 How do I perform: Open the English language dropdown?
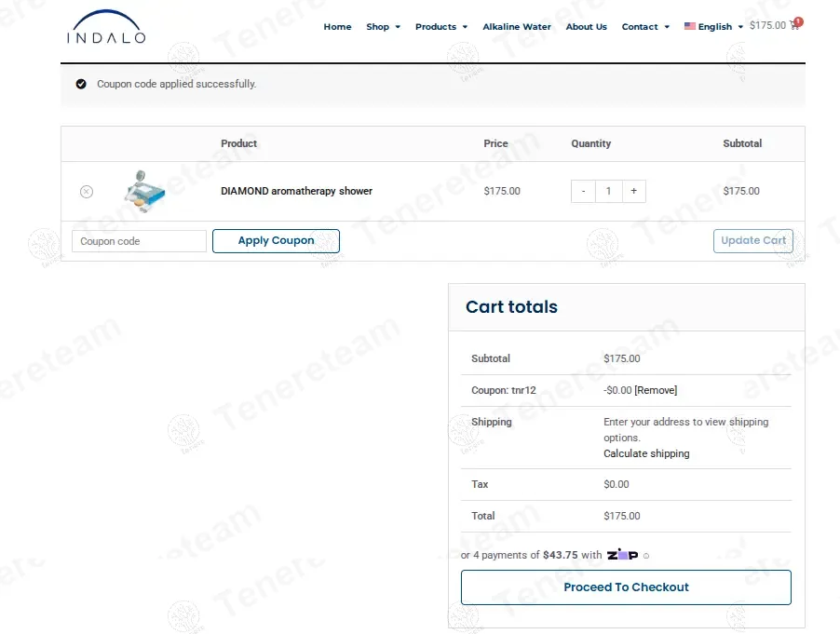pyautogui.click(x=720, y=26)
